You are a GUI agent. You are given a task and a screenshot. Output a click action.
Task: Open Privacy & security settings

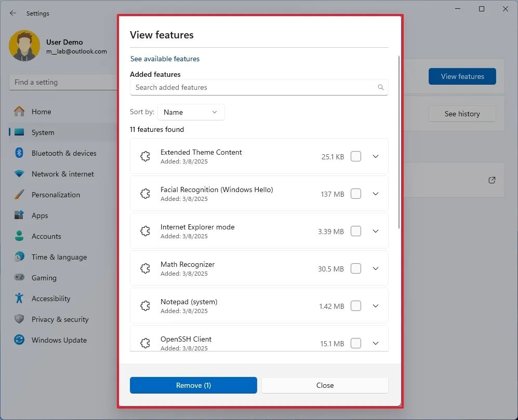click(x=60, y=319)
